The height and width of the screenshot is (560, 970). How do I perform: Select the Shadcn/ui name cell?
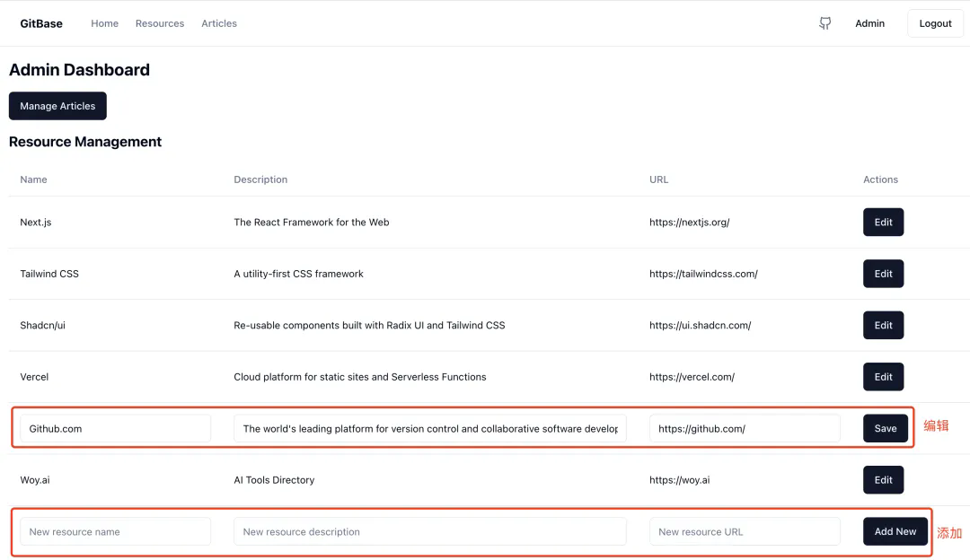point(43,325)
